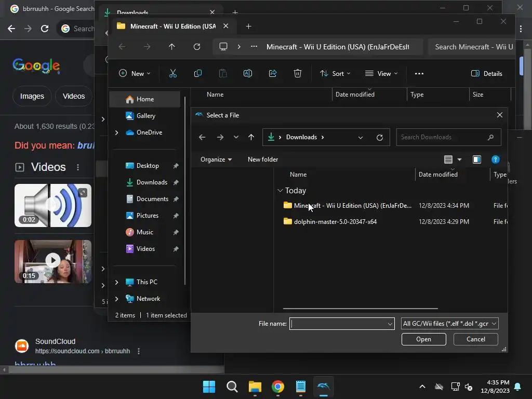Open Music in Explorer sidebar
The image size is (532, 399).
(x=145, y=232)
